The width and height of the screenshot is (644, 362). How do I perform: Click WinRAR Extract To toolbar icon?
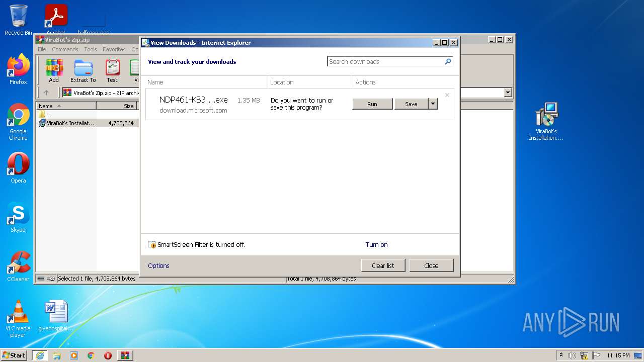[83, 71]
